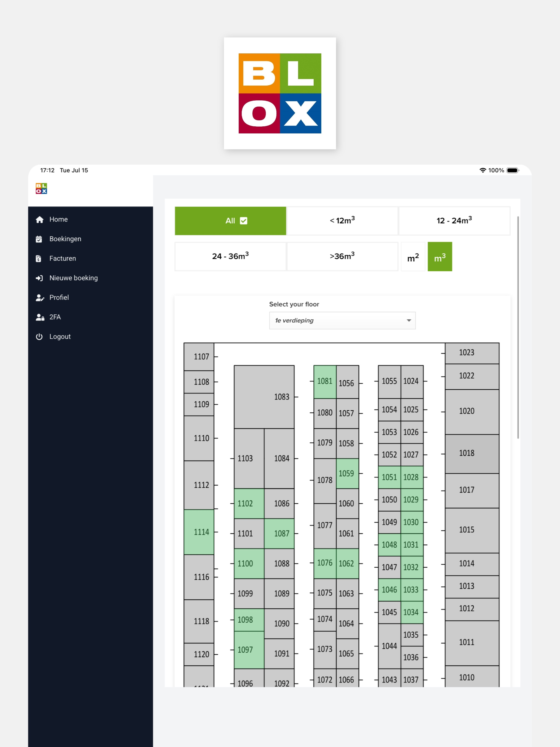
Task: Select available unit 1098
Action: click(249, 620)
